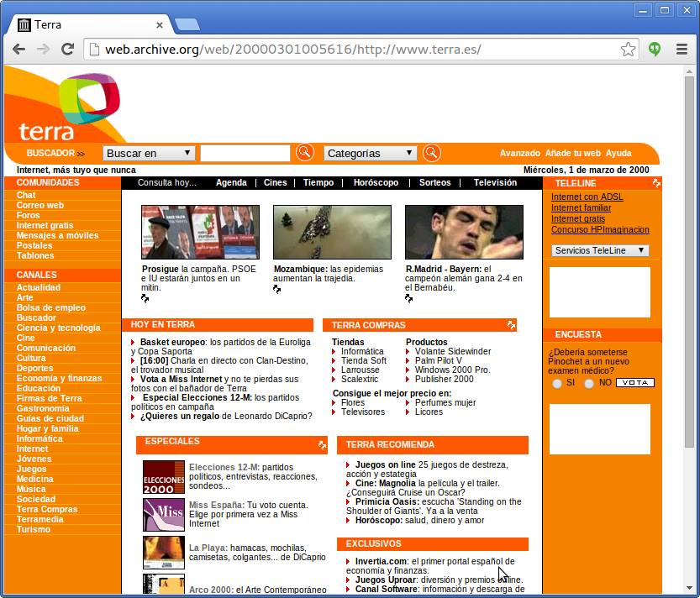This screenshot has width=700, height=598.
Task: Open 'Ciencia y tecnología' channel
Action: [x=59, y=328]
